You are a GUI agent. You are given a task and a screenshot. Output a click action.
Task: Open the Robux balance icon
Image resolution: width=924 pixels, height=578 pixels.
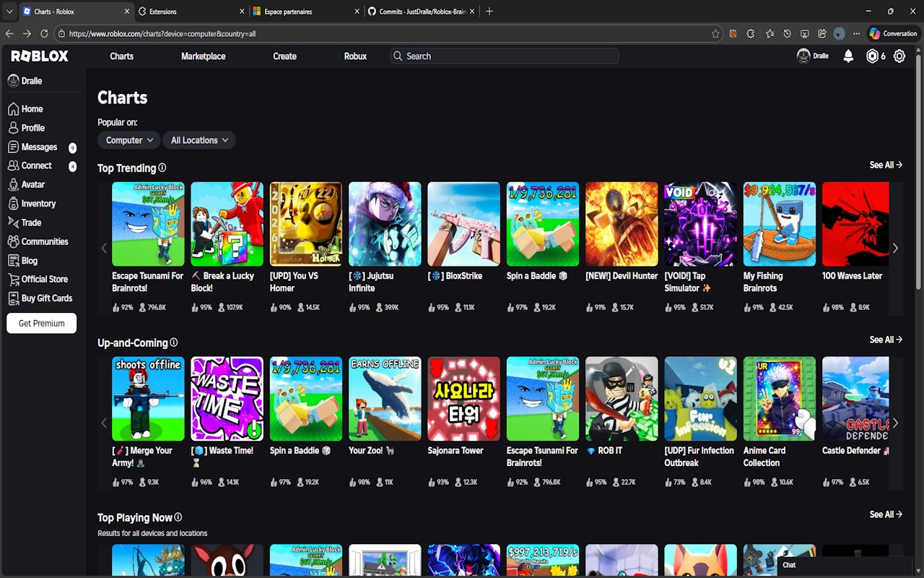click(x=872, y=56)
